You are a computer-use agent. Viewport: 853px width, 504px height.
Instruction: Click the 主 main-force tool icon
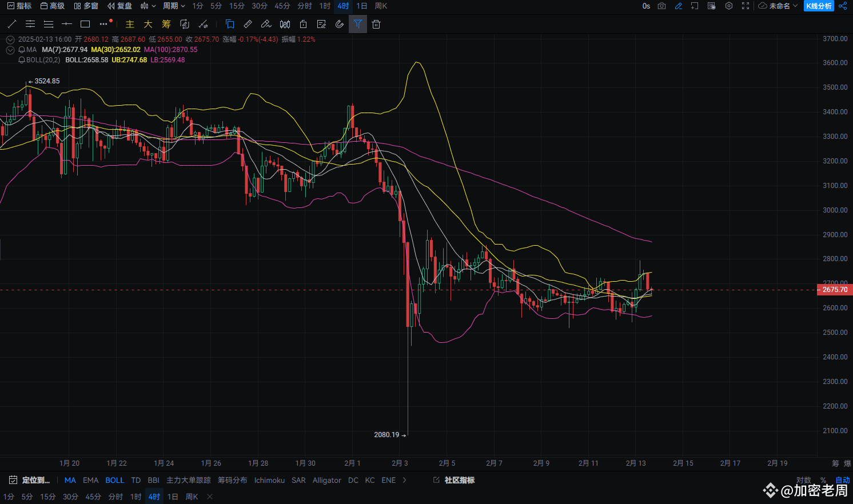coord(130,24)
